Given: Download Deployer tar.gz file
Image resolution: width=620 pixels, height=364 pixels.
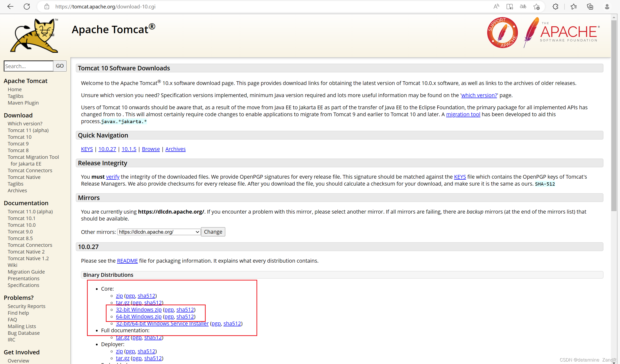Looking at the screenshot, I should tap(122, 358).
